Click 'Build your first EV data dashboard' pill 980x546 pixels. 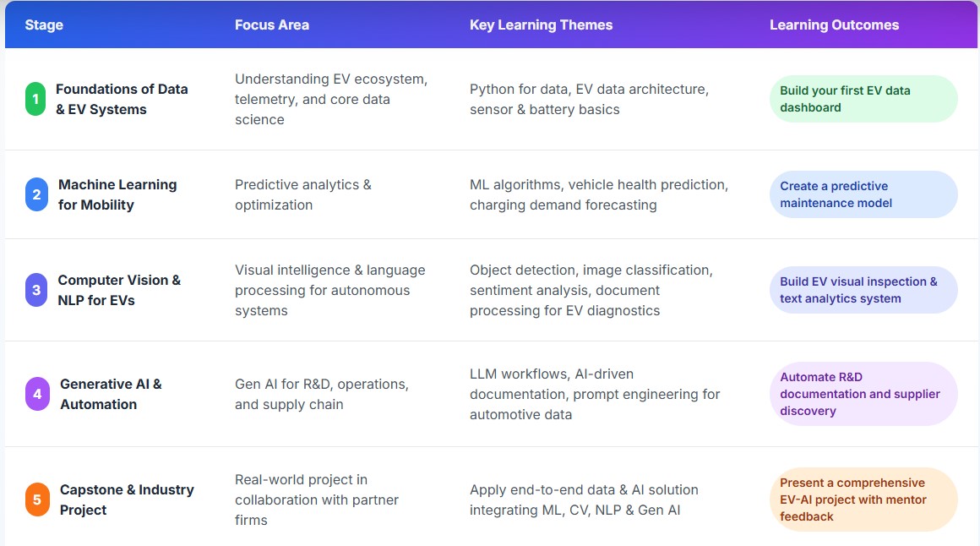click(x=863, y=99)
